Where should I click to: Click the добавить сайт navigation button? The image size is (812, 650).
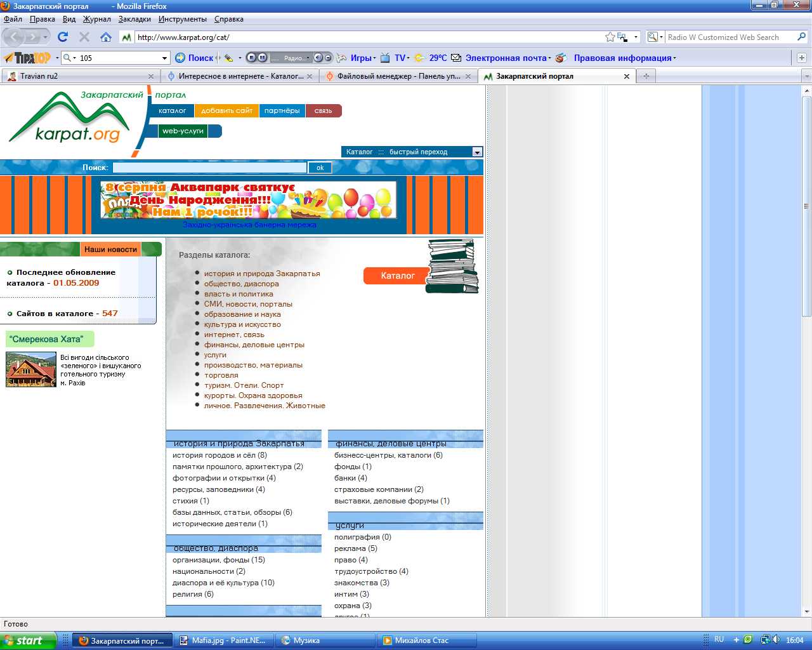click(226, 110)
